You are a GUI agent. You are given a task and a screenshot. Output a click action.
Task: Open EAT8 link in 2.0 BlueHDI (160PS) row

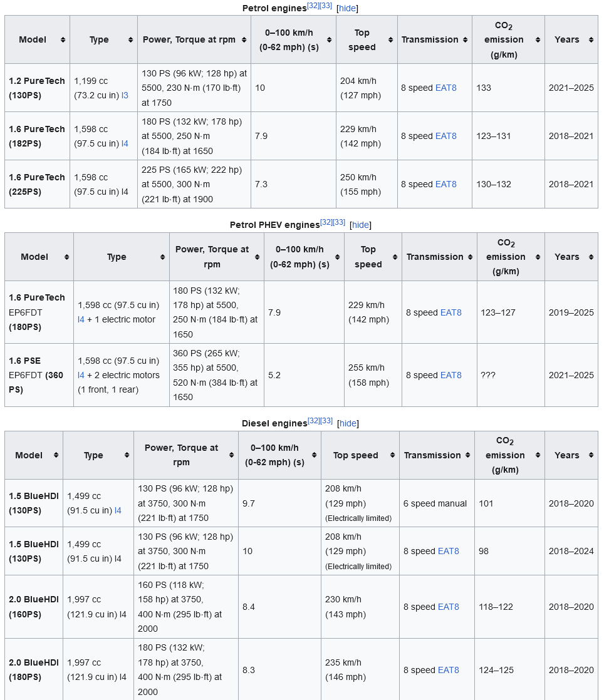(449, 607)
